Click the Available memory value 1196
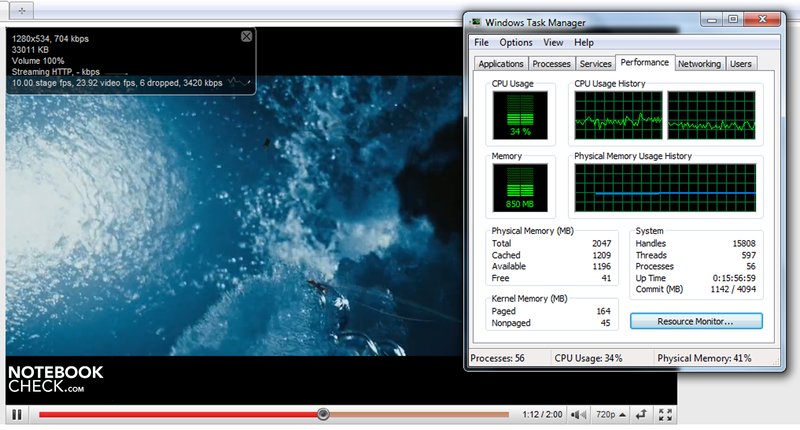This screenshot has width=800, height=430. (x=602, y=266)
